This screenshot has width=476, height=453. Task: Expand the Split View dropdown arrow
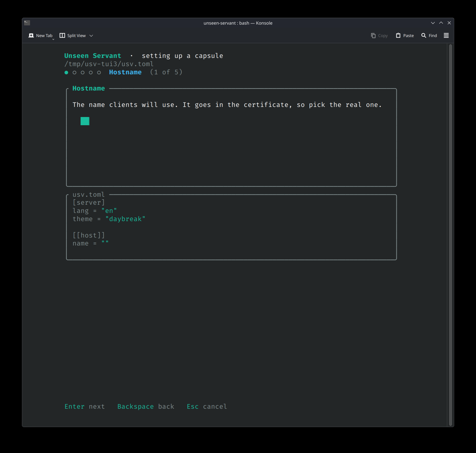click(x=91, y=36)
